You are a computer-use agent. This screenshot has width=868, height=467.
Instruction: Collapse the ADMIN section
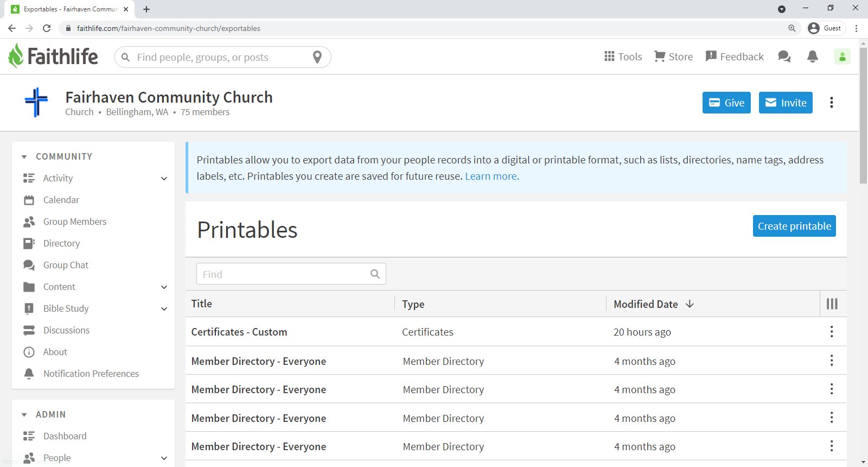click(x=24, y=415)
